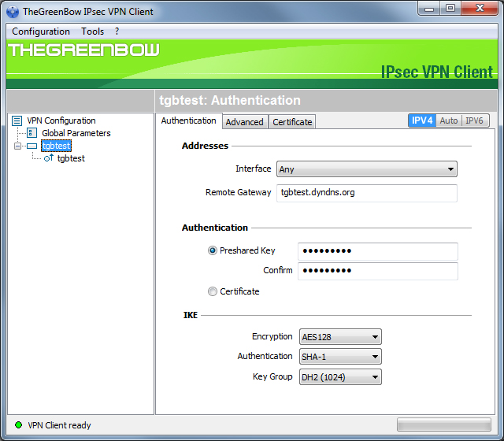Click the Confirm password field
This screenshot has height=441, width=504.
pyautogui.click(x=378, y=271)
